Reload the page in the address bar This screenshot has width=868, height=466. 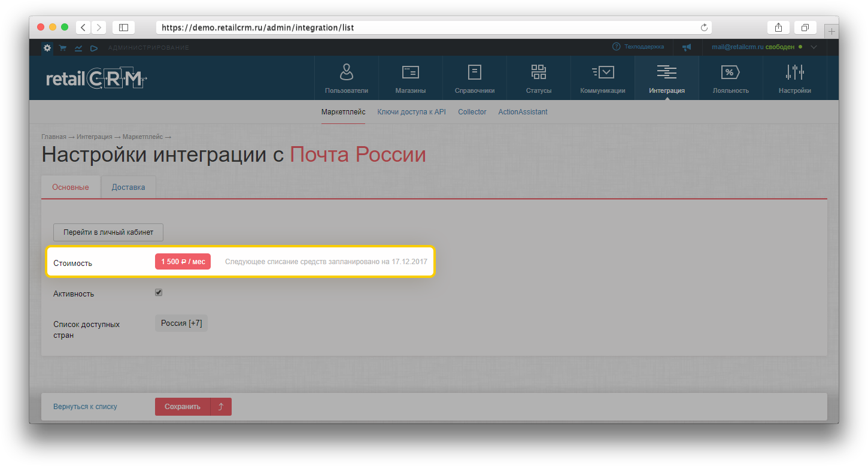[705, 28]
